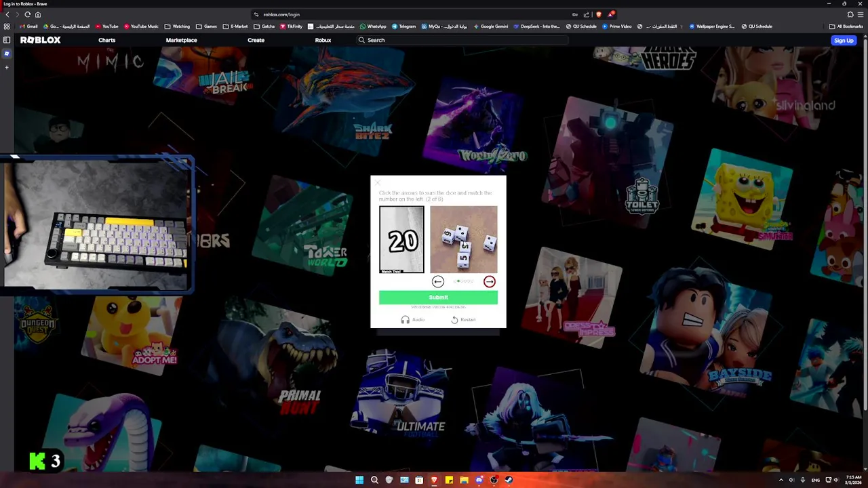Open the Telegram bookmark

click(x=403, y=26)
